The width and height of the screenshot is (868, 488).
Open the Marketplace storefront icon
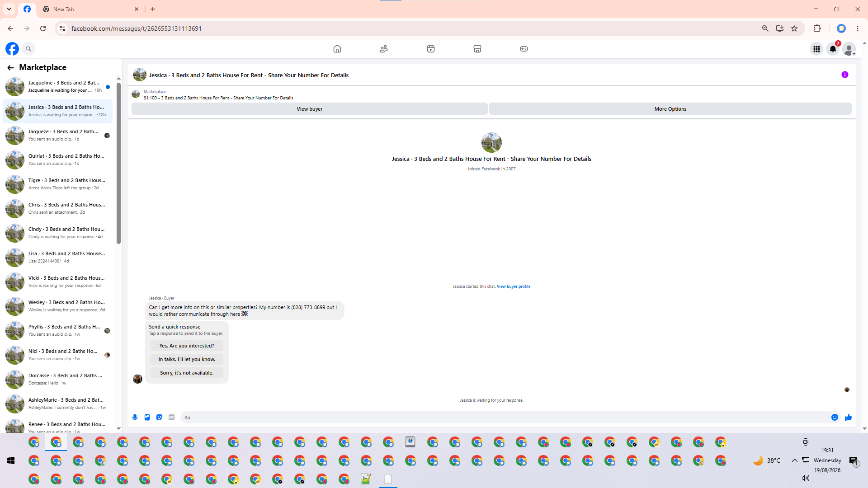click(x=477, y=49)
